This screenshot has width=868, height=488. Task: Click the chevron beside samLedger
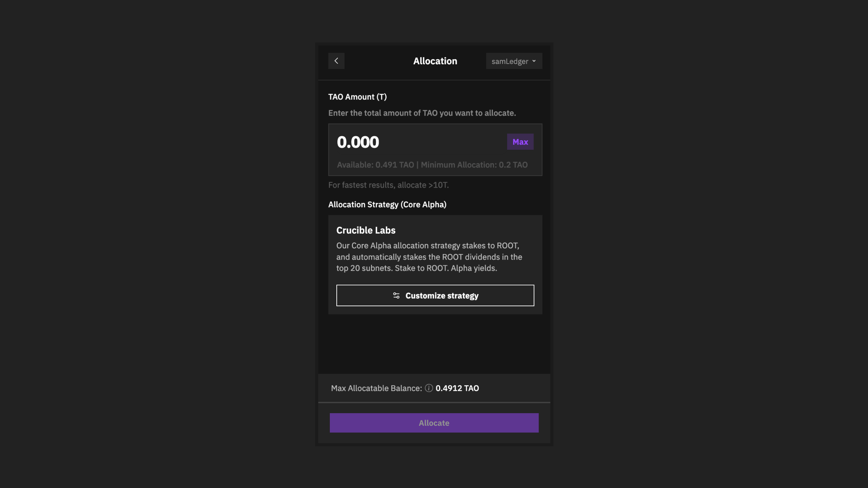534,61
